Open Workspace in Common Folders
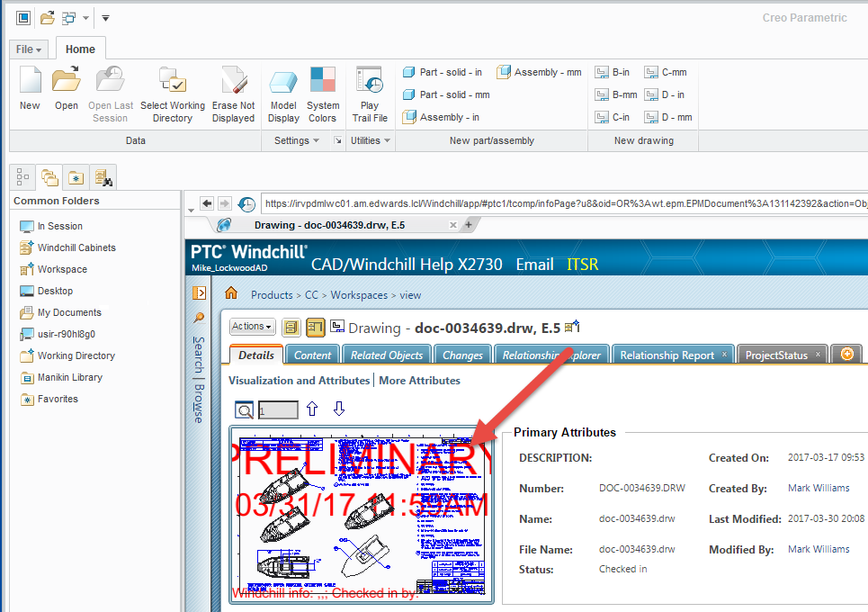Image resolution: width=868 pixels, height=612 pixels. point(53,269)
